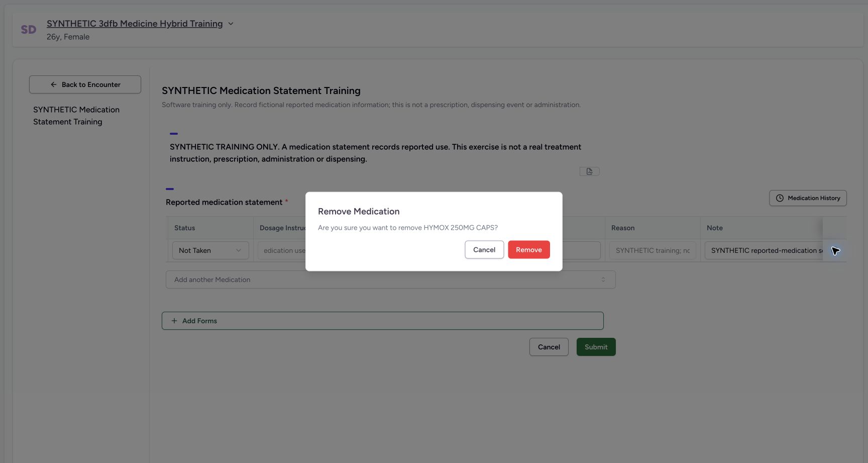The image size is (868, 463).
Task: Click the plus icon on Add Forms
Action: [x=174, y=321]
